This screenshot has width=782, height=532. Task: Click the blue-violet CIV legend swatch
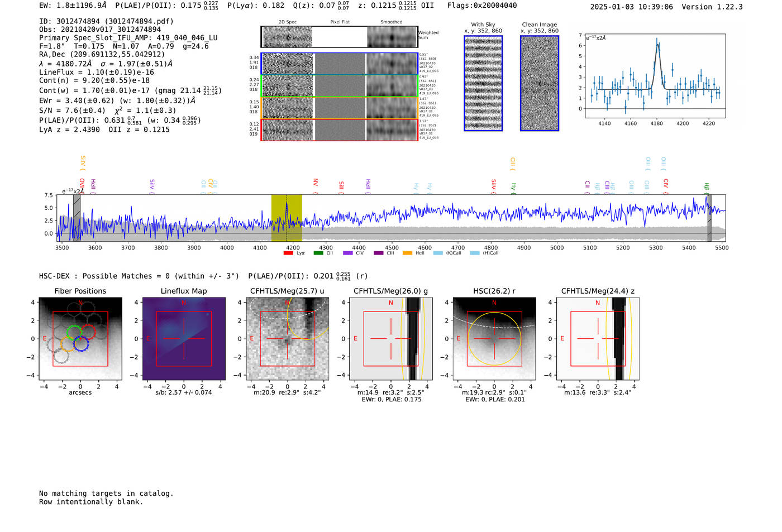click(x=347, y=253)
